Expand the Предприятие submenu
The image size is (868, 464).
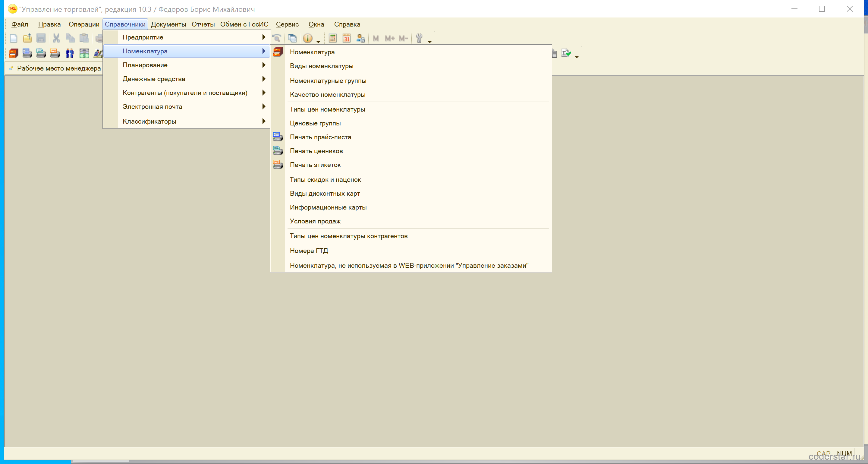click(186, 37)
